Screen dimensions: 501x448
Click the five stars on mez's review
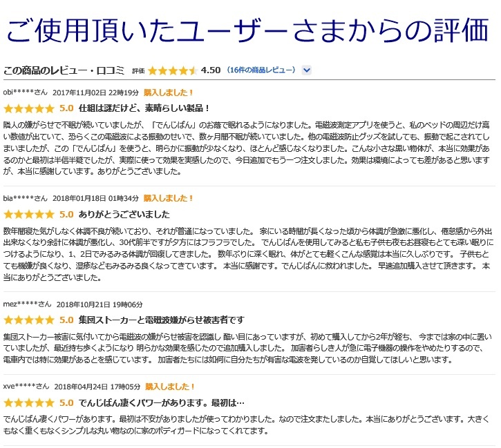(28, 320)
